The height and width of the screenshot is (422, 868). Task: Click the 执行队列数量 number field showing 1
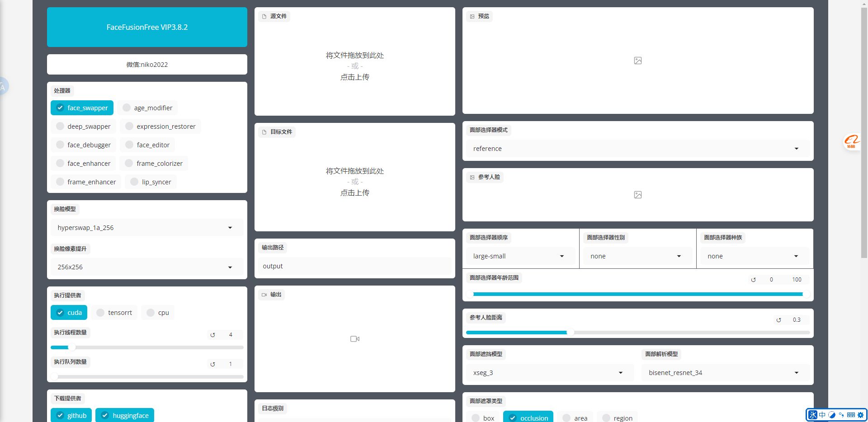pyautogui.click(x=231, y=364)
